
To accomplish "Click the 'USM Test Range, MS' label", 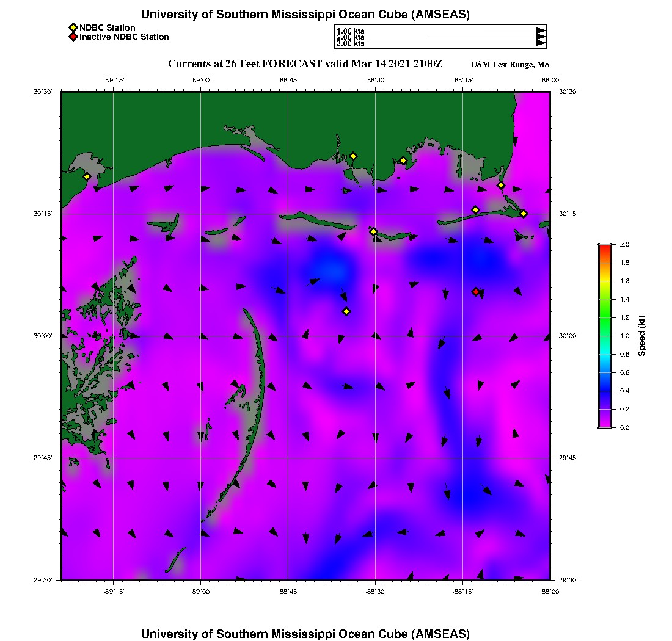I will 511,65.
